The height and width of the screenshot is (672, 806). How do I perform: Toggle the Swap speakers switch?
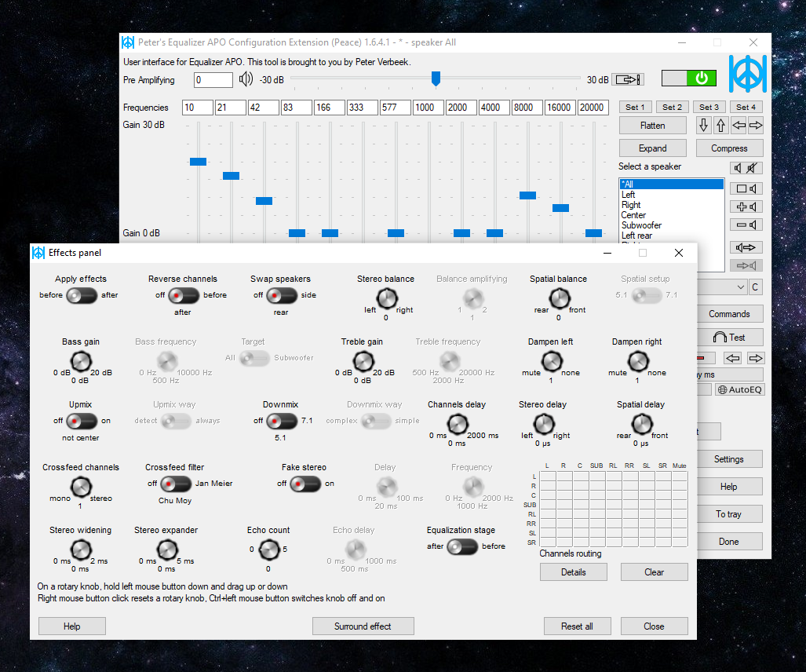click(282, 295)
